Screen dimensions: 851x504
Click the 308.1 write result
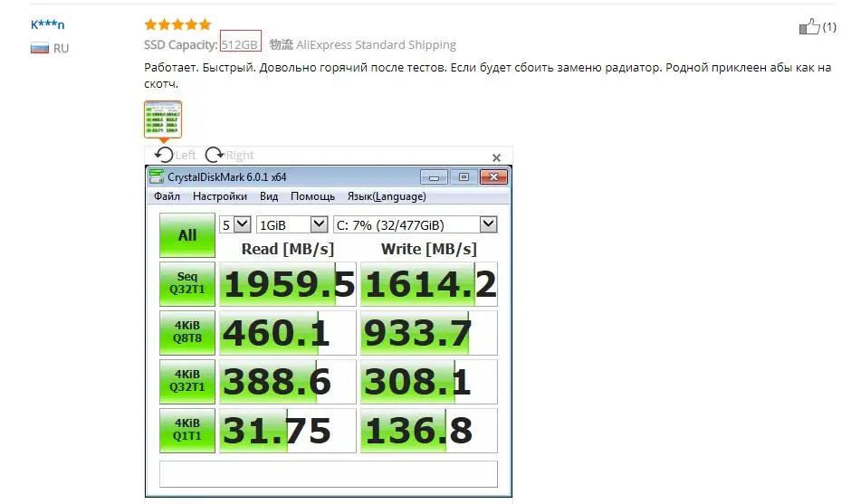pyautogui.click(x=429, y=382)
